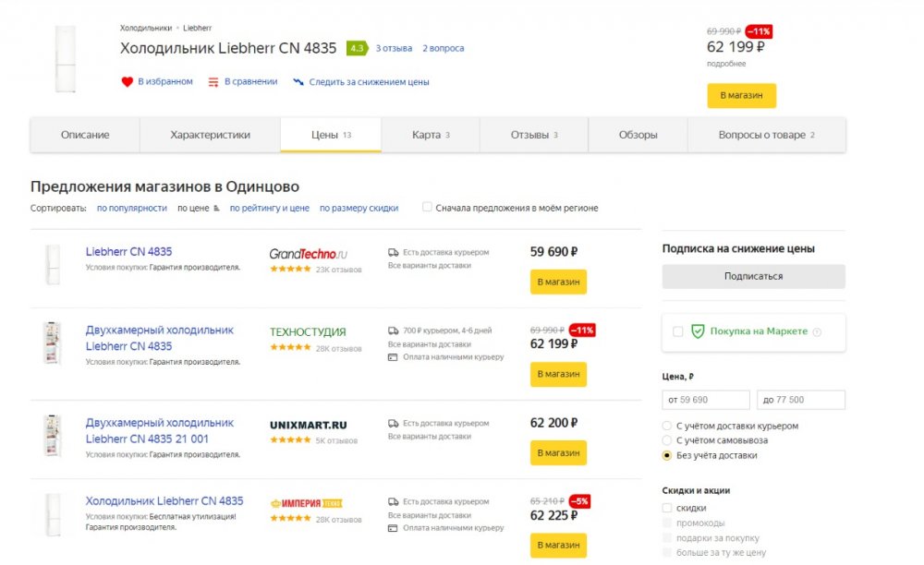Tick the Покупка на Маркете checkbox
Viewport: 924px width, 565px height.
[x=678, y=331]
